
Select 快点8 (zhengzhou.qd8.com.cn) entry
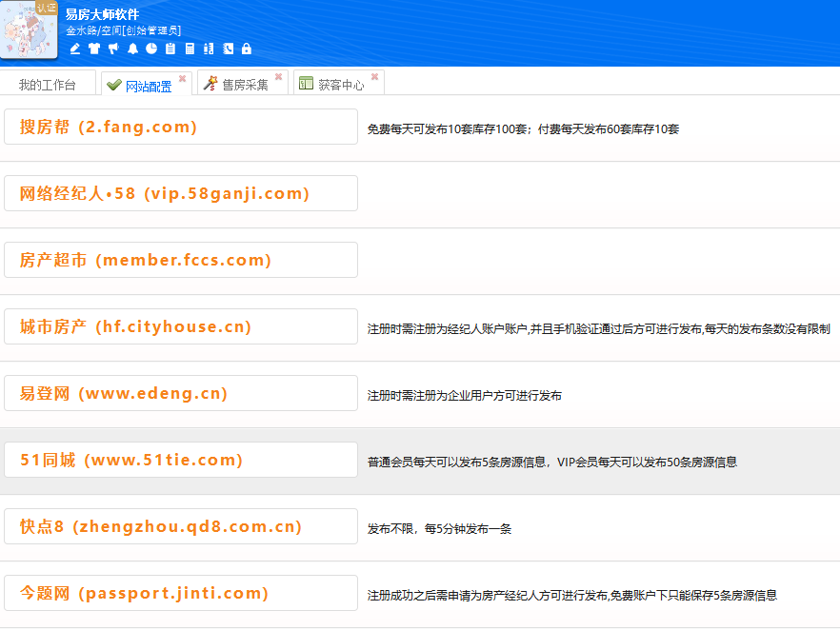point(181,526)
